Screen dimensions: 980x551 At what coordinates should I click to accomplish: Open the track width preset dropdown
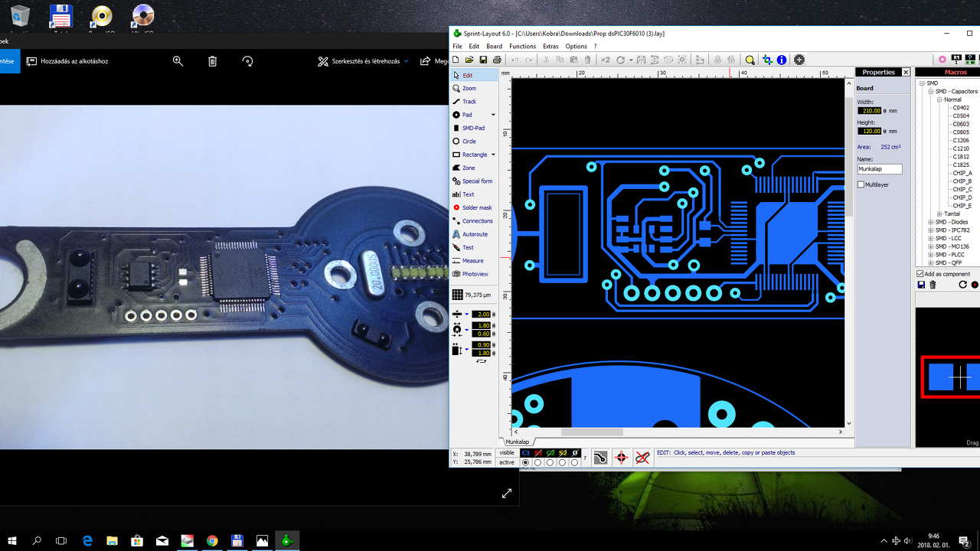pyautogui.click(x=466, y=315)
